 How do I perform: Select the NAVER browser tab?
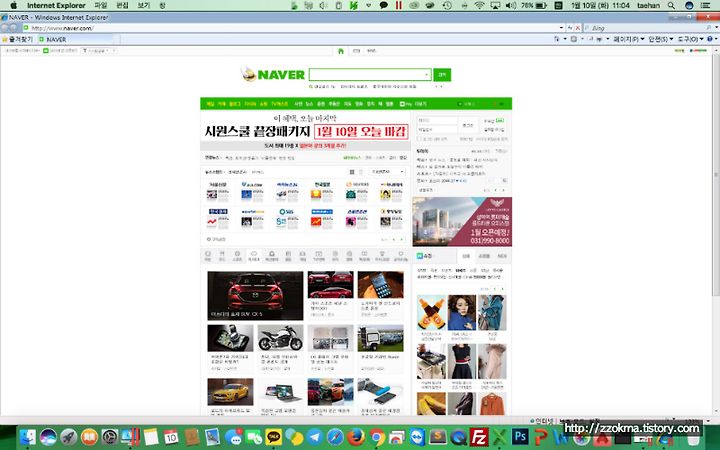tap(73, 39)
